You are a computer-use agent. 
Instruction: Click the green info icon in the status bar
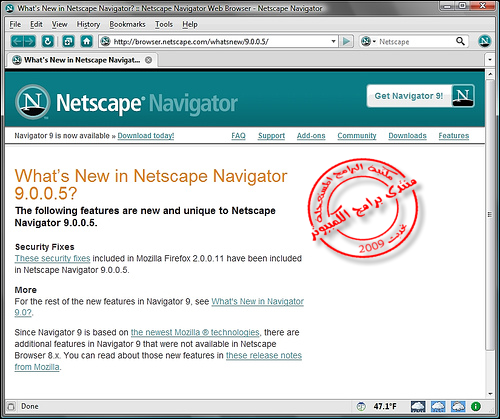pyautogui.click(x=476, y=406)
